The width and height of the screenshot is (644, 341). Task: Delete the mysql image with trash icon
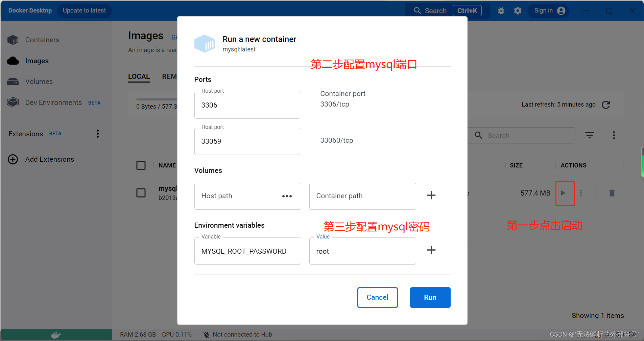coord(612,193)
